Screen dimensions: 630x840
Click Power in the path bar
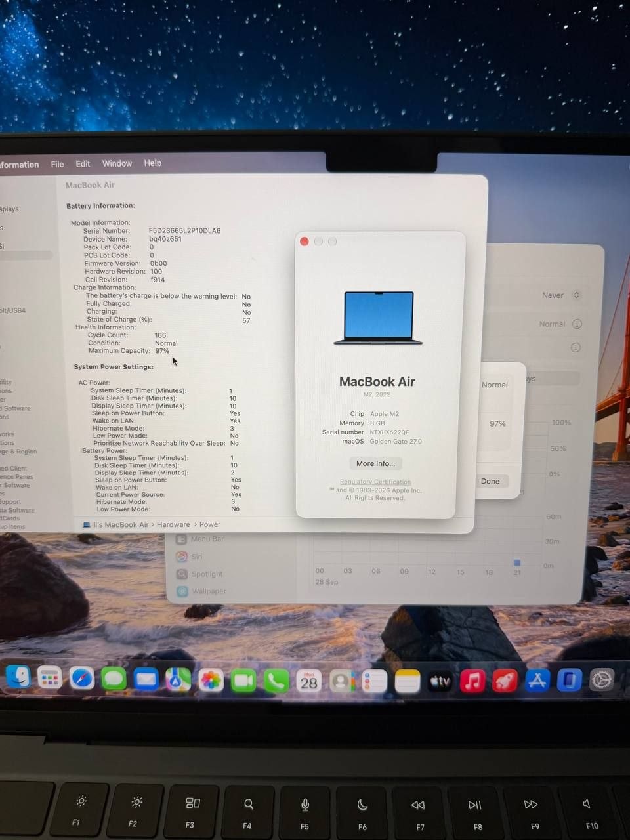click(x=210, y=524)
